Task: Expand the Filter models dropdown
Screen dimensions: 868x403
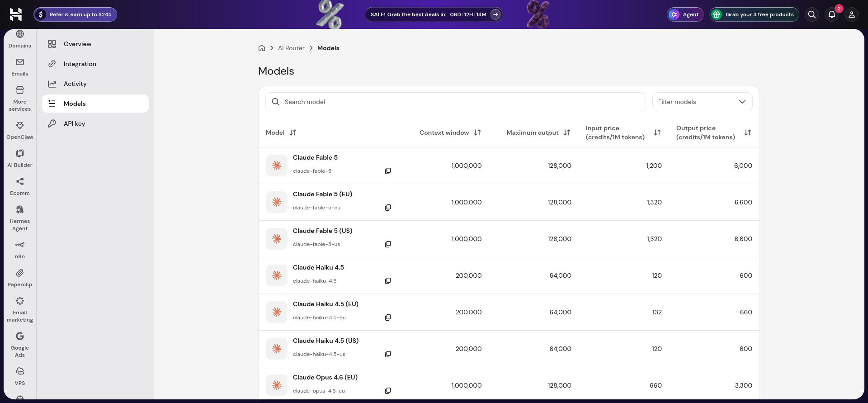Action: point(702,102)
